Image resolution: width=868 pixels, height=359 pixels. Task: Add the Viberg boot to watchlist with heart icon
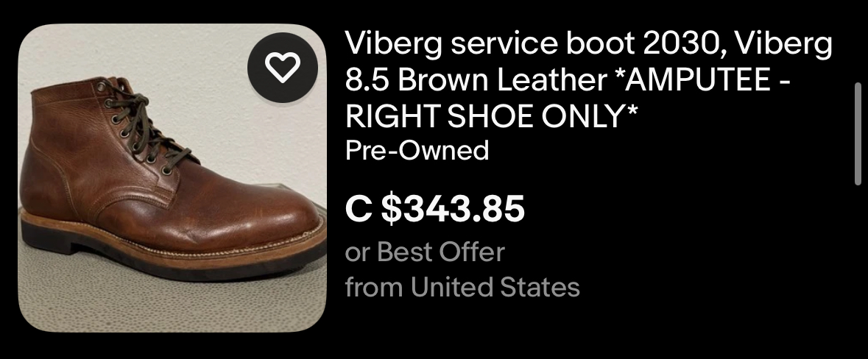[x=282, y=68]
